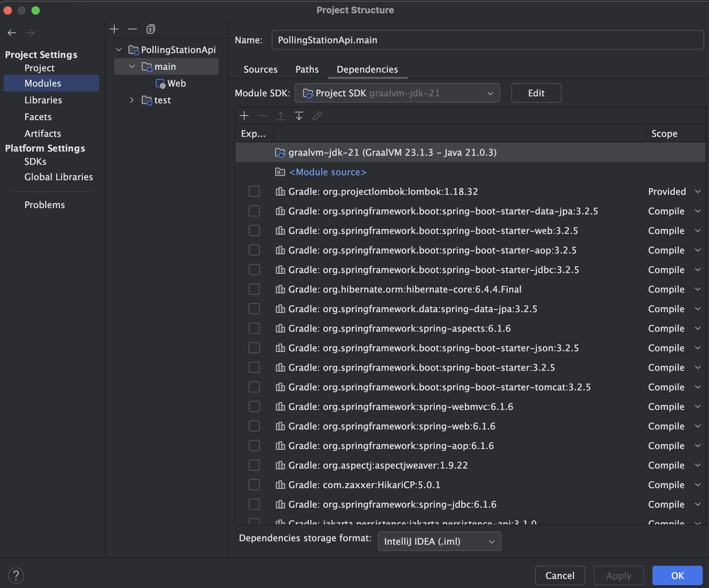Click the Apply button

coord(619,575)
